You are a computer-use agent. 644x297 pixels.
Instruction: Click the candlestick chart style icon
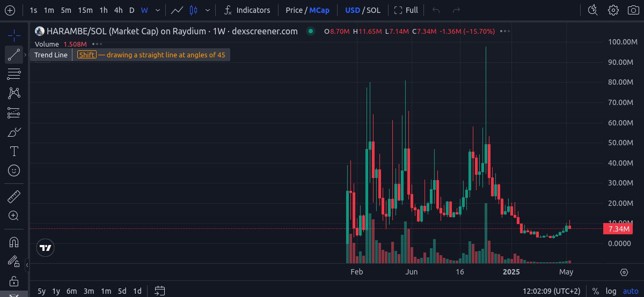click(194, 10)
